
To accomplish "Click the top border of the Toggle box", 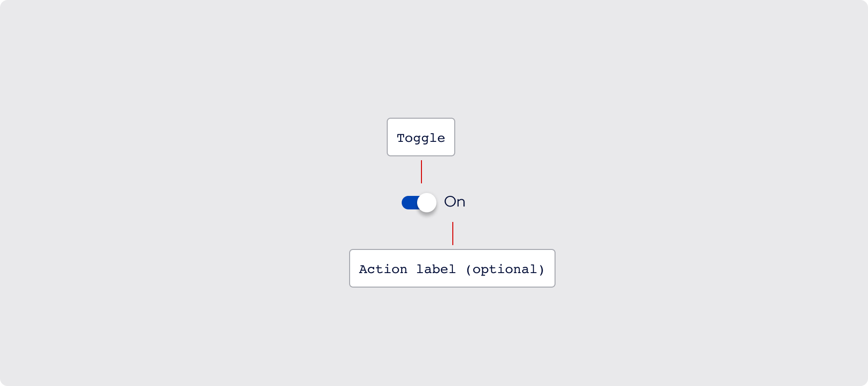I will coord(421,119).
